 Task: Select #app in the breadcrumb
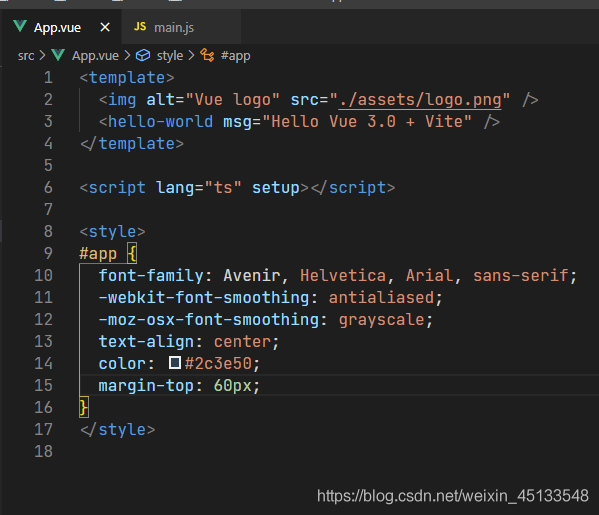(x=235, y=56)
